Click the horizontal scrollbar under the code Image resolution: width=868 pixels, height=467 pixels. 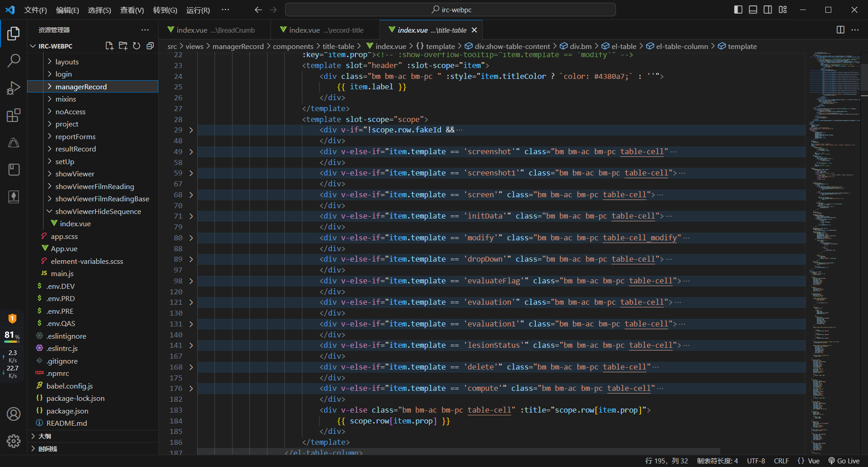point(459,452)
